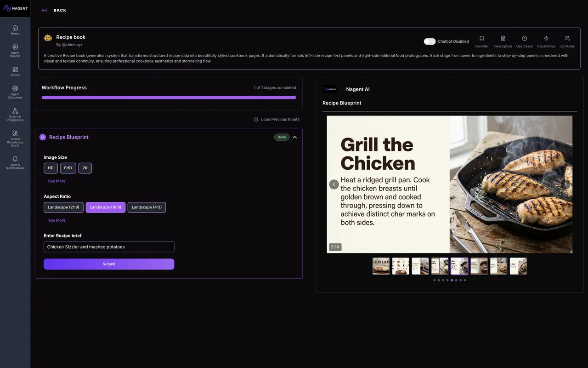Image resolution: width=588 pixels, height=368 pixels.
Task: Open the eighth slide thumbnail
Action: [x=518, y=266]
